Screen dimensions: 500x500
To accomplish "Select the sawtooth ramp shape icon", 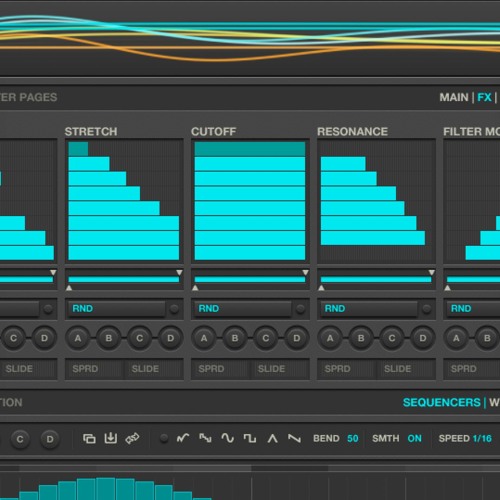I will [294, 438].
